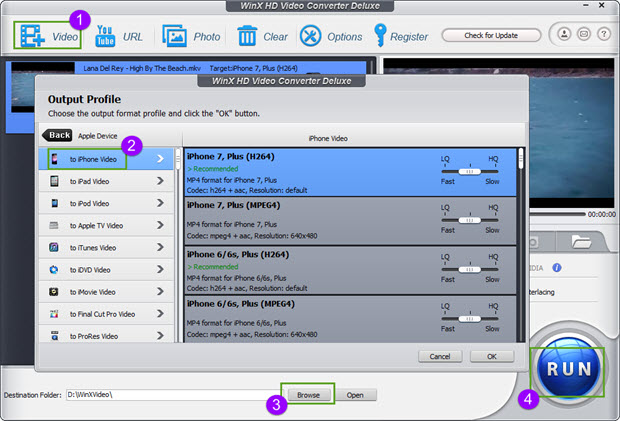Select iPhone 6/6s, Plus (MPEG4) profile
620x421 pixels.
350,319
